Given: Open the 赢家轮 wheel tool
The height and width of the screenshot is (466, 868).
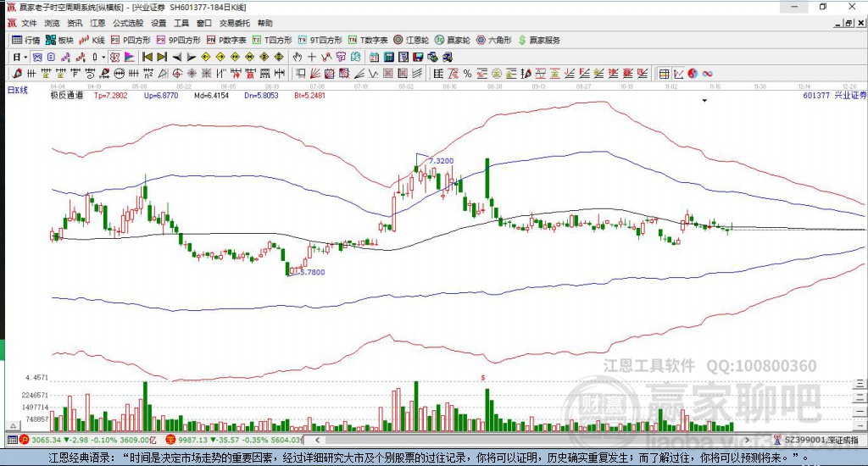Looking at the screenshot, I should click(453, 40).
